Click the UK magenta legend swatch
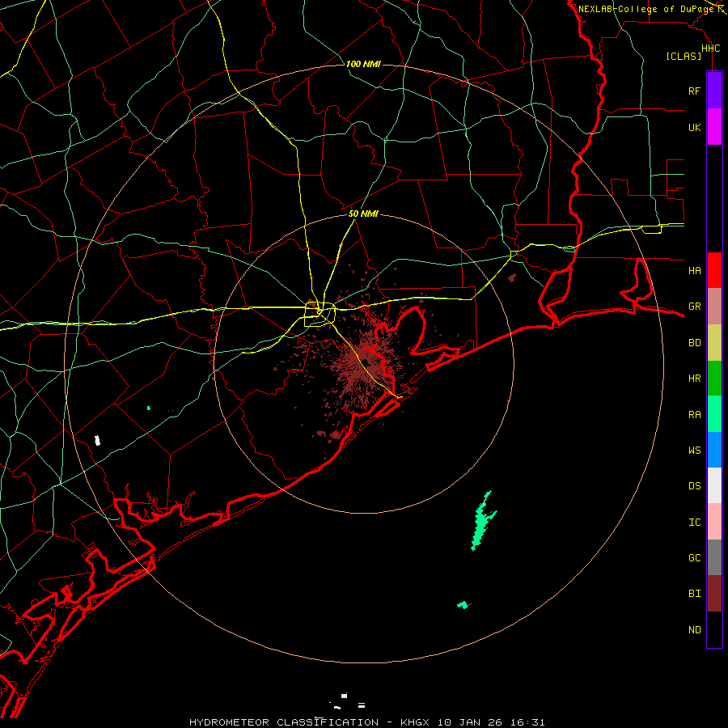The width and height of the screenshot is (728, 728). click(714, 127)
